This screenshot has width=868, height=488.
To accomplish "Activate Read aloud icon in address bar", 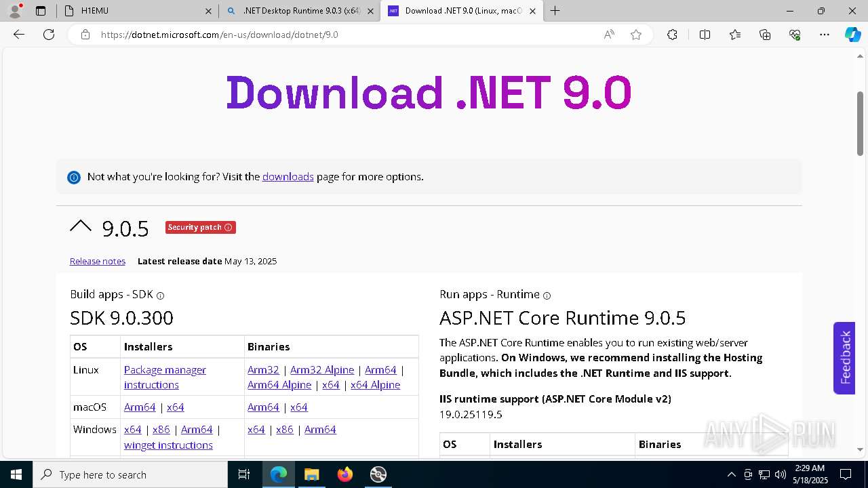I will [x=609, y=35].
